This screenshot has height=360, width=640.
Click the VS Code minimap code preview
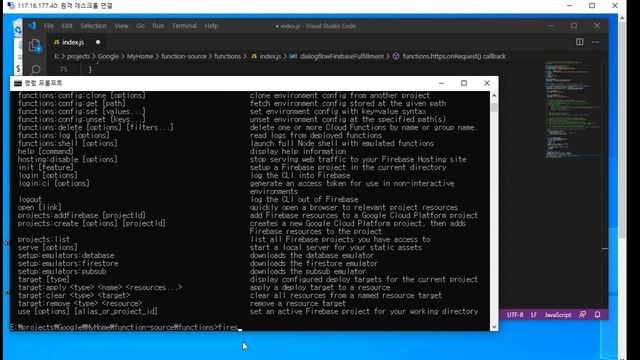(x=572, y=109)
